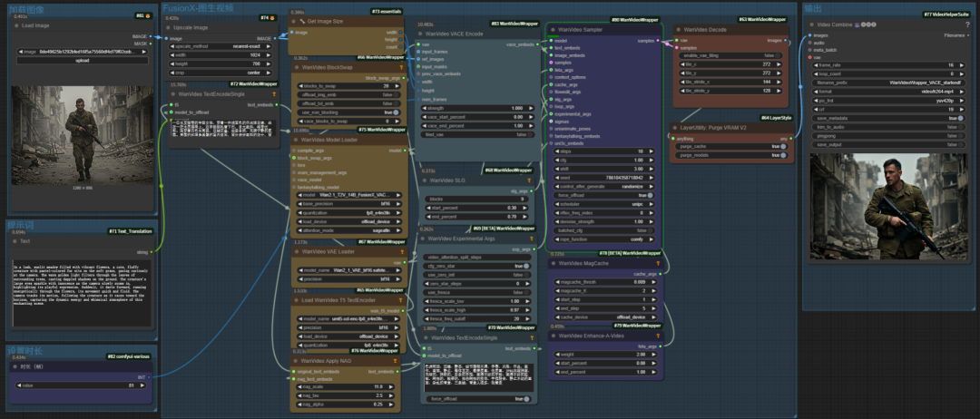
Task: Select the 加载图像 group title
Action: pyautogui.click(x=26, y=8)
